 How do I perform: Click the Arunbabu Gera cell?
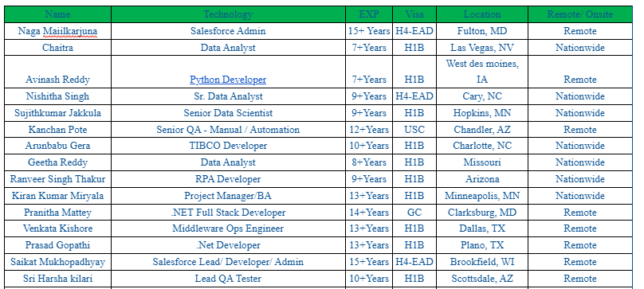pos(58,146)
